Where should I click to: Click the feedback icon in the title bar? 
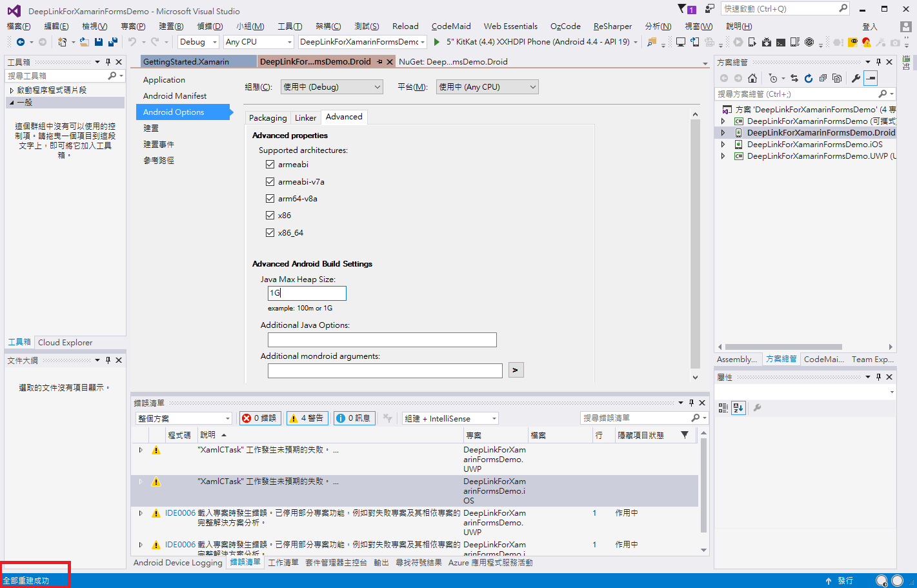coord(710,9)
